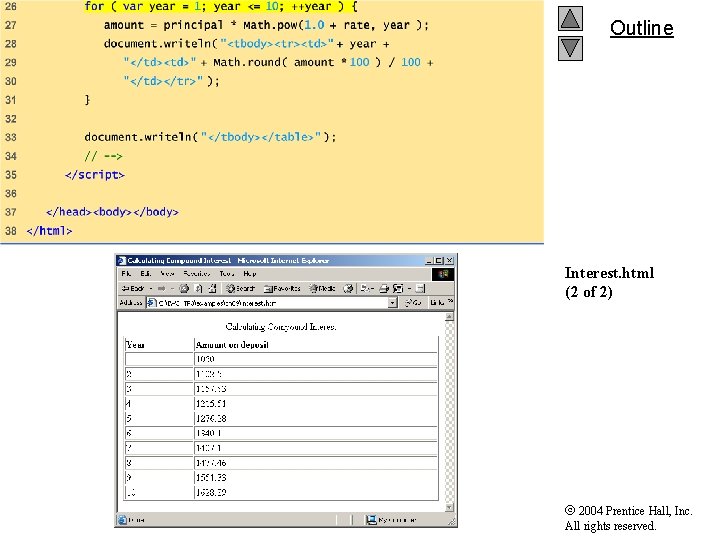
Task: Expand the Links chevron
Action: (x=450, y=301)
